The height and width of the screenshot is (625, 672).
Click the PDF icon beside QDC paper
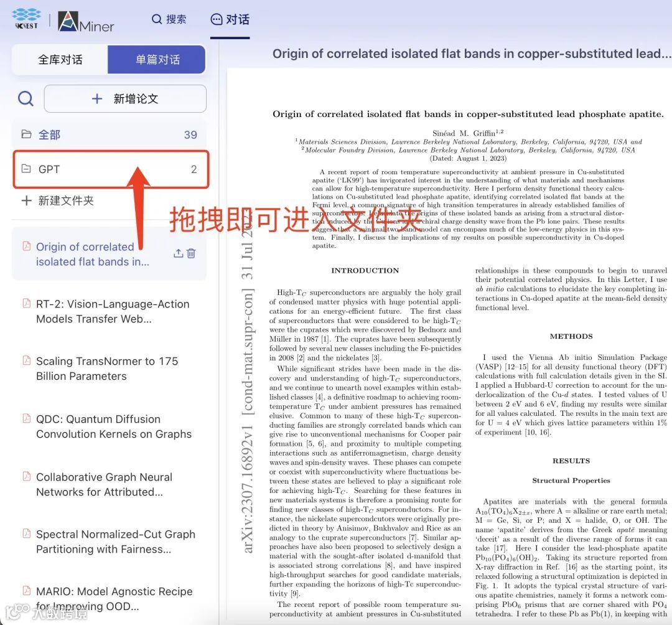point(27,418)
